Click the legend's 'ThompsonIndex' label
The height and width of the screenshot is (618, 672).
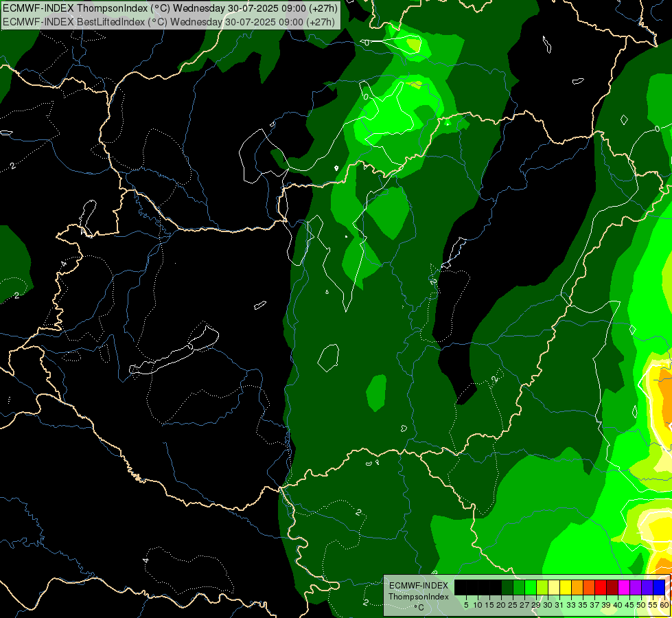(x=419, y=597)
